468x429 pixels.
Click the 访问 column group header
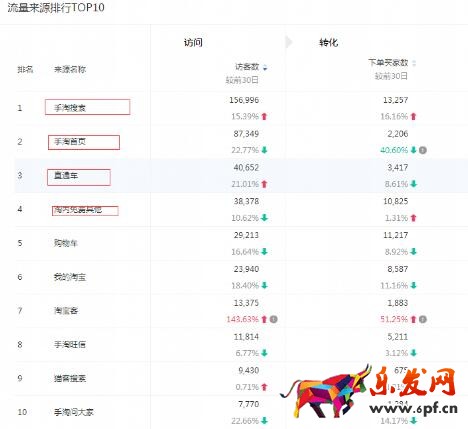(193, 43)
